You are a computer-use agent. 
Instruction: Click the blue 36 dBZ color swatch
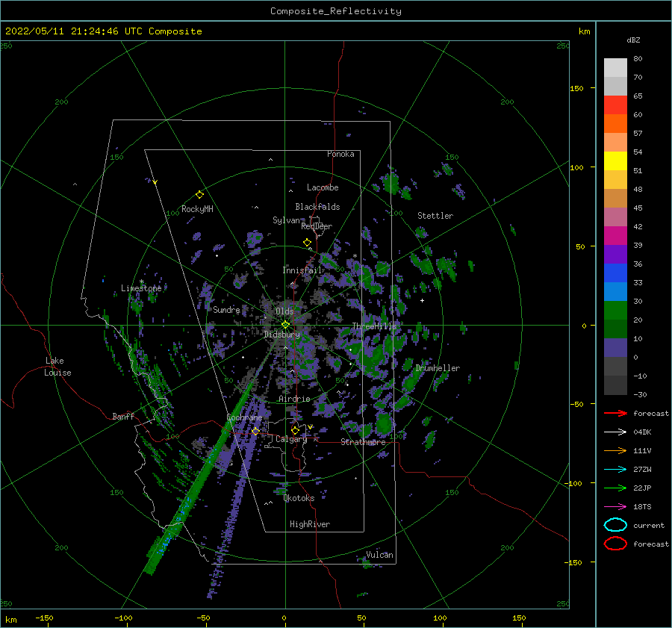(x=615, y=273)
